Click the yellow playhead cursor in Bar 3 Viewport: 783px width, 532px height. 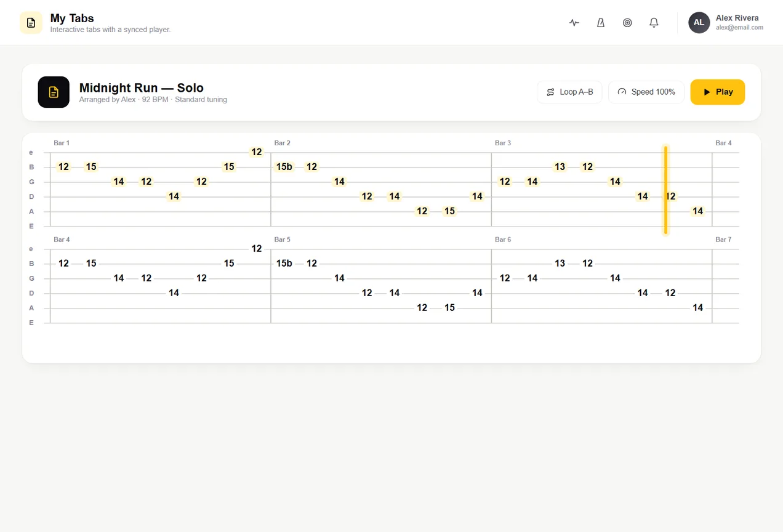[665, 190]
